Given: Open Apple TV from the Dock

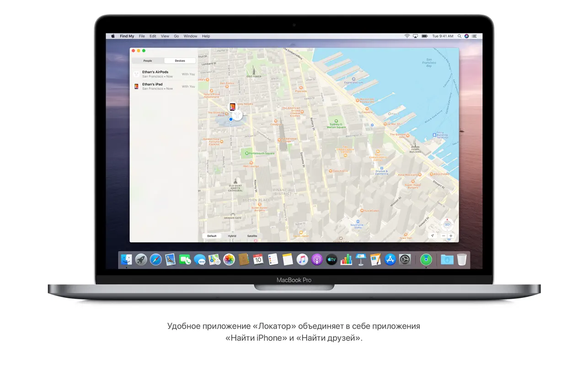Looking at the screenshot, I should pos(331,260).
